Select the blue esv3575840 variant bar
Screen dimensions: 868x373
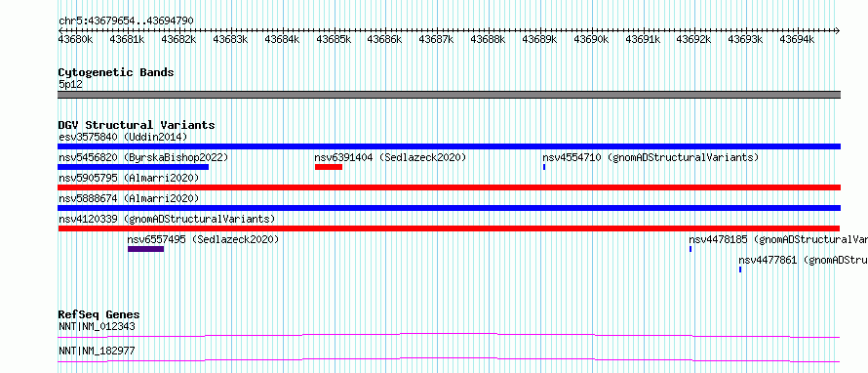click(449, 146)
